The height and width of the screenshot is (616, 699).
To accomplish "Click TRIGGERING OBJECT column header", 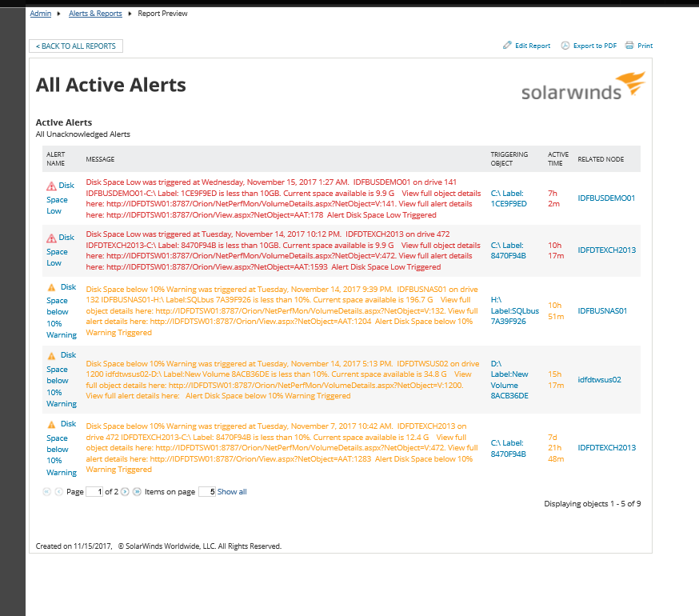I will [509, 158].
